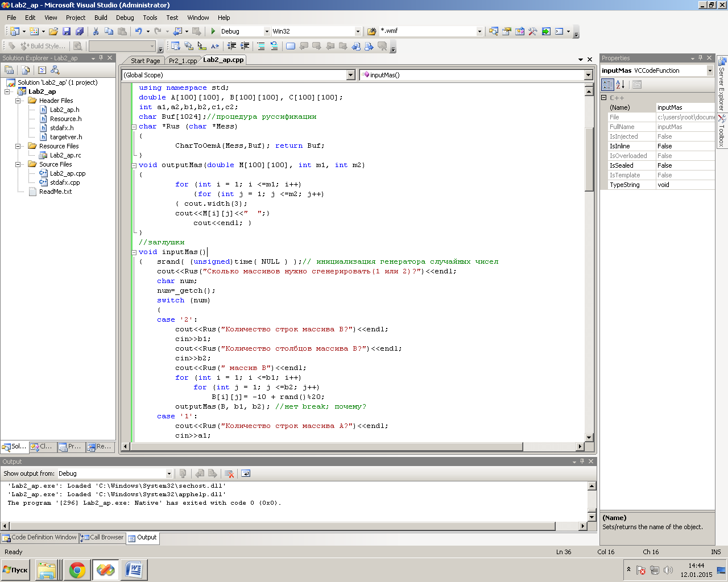Start debugging with the green play icon
Image resolution: width=728 pixels, height=582 pixels.
[x=213, y=31]
